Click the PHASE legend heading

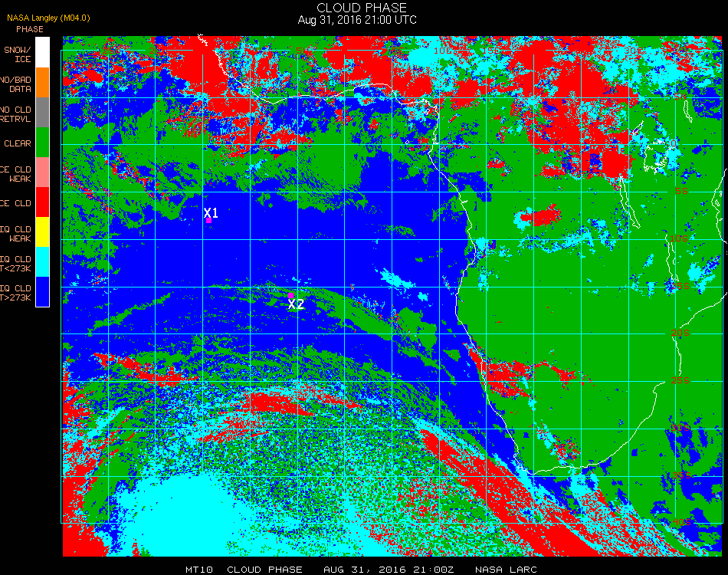[30, 29]
